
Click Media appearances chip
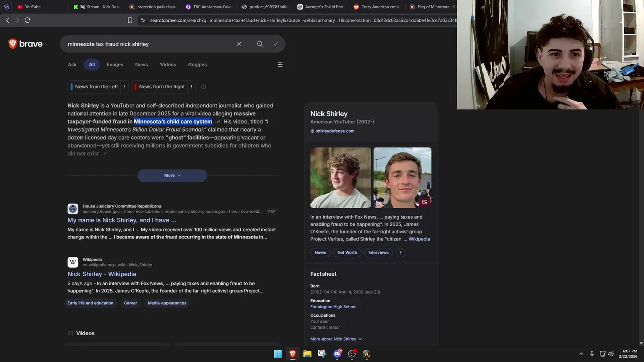tap(167, 303)
